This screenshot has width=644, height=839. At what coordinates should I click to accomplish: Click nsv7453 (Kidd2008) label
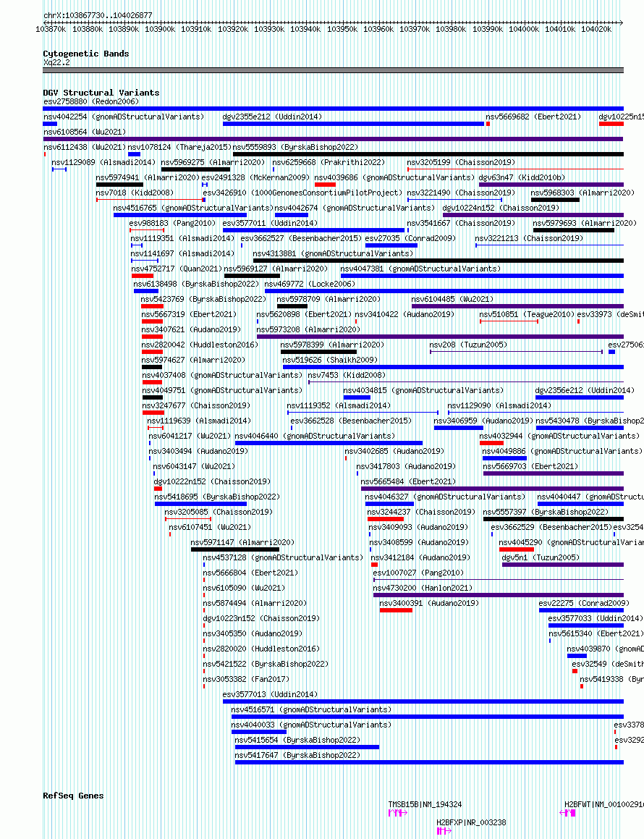coord(347,376)
